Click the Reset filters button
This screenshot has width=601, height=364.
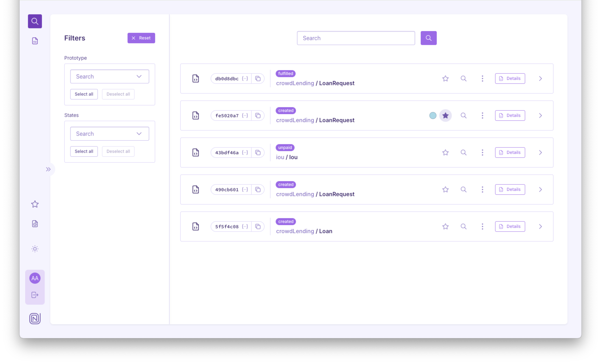pyautogui.click(x=141, y=38)
